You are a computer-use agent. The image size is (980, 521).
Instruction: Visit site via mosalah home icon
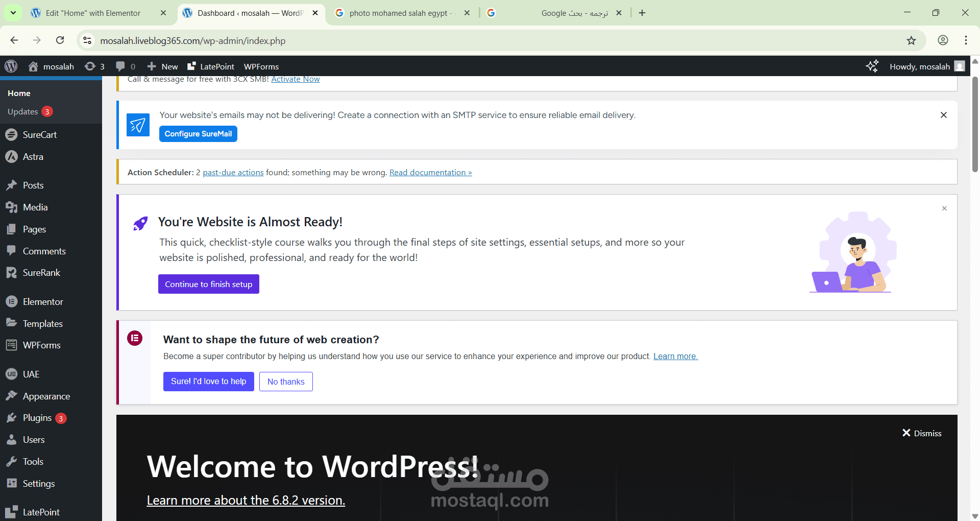point(51,66)
